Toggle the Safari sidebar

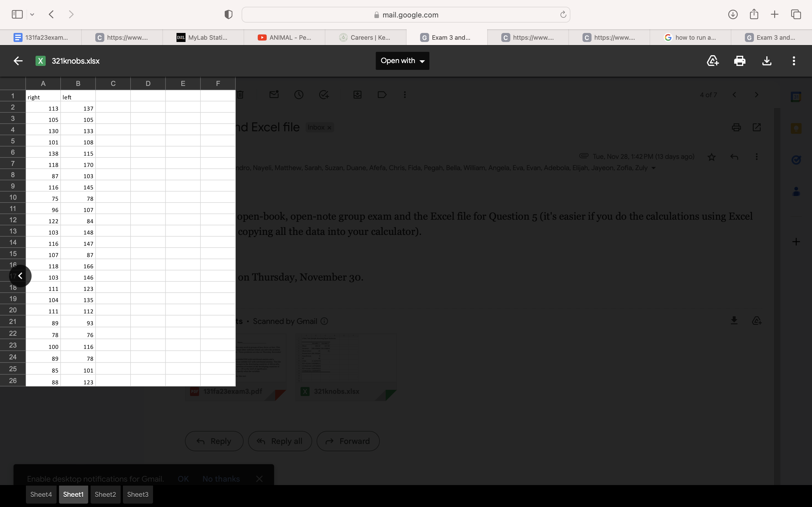[17, 14]
